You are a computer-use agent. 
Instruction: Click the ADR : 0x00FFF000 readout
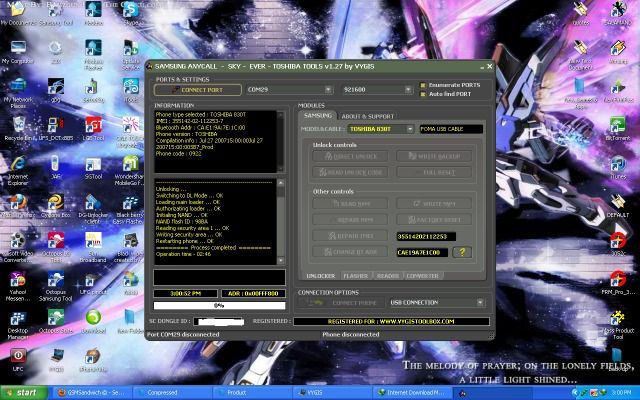coord(253,293)
